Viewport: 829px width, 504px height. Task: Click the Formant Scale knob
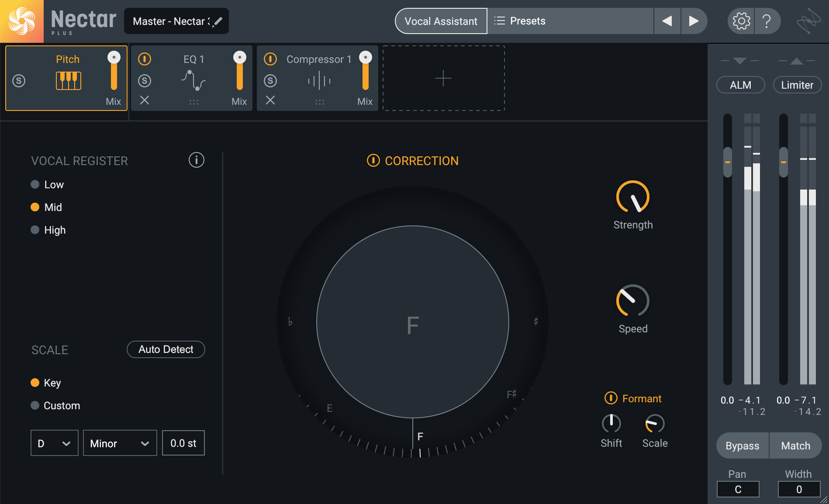(655, 423)
